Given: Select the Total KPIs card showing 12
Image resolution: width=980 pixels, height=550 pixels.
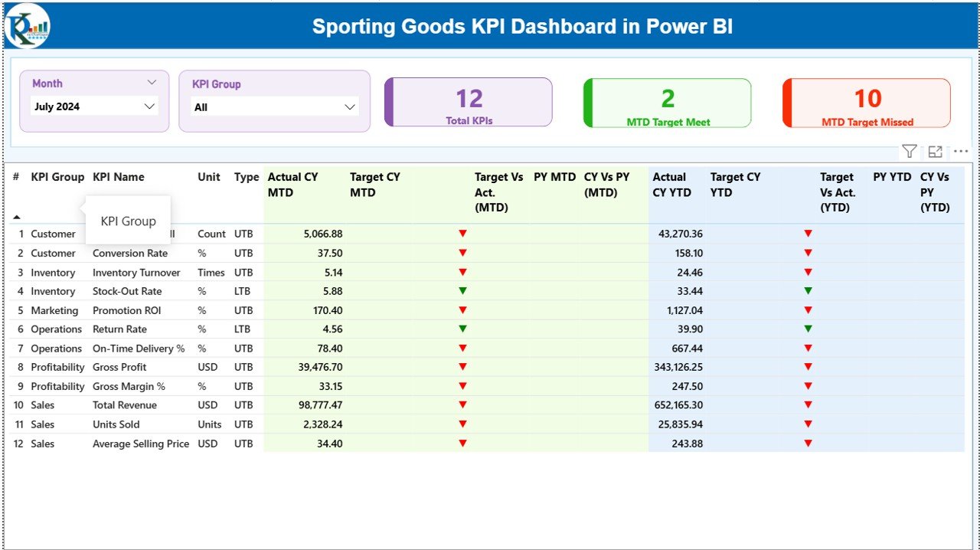Looking at the screenshot, I should 468,102.
